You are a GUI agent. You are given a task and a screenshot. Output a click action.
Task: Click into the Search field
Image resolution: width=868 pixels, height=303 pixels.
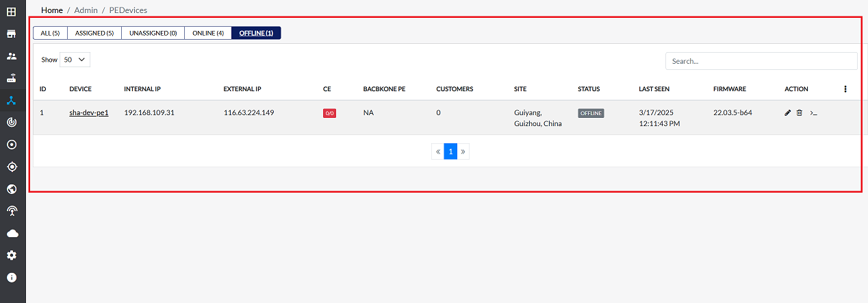(x=761, y=61)
